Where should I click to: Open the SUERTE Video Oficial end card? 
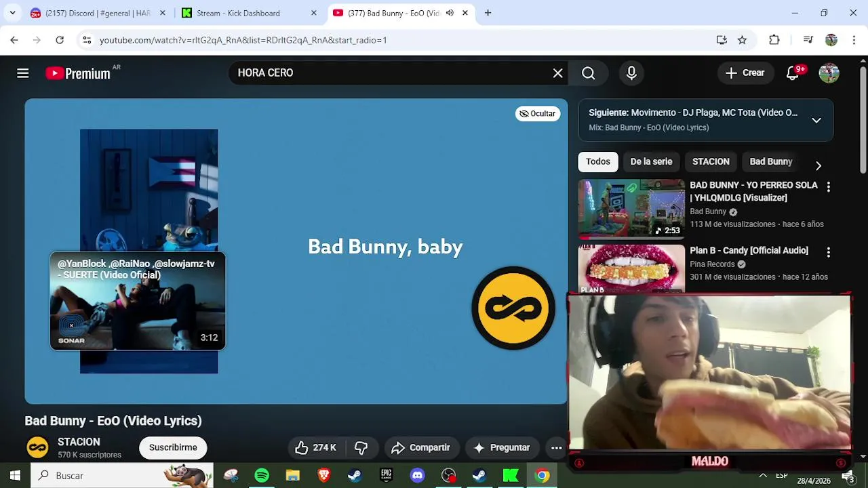click(x=138, y=301)
